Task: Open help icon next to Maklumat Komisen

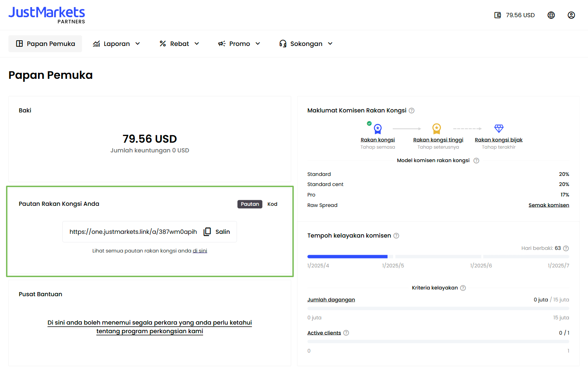Action: 411,111
